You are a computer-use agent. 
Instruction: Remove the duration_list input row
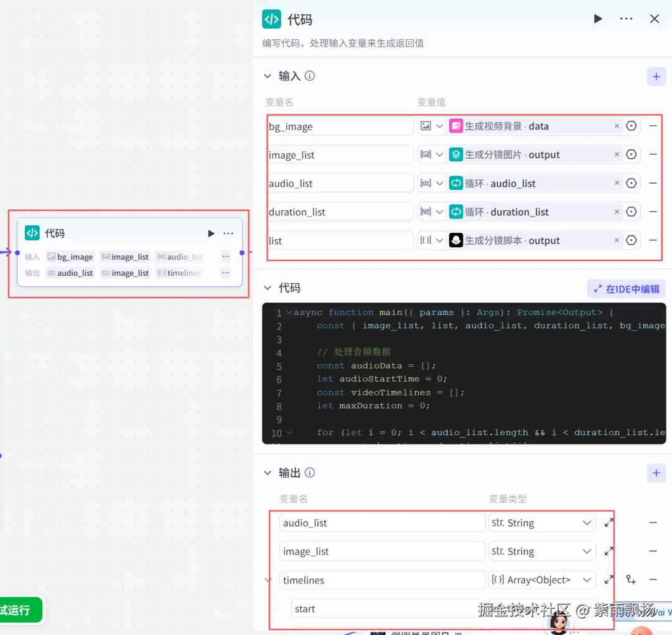tap(653, 212)
